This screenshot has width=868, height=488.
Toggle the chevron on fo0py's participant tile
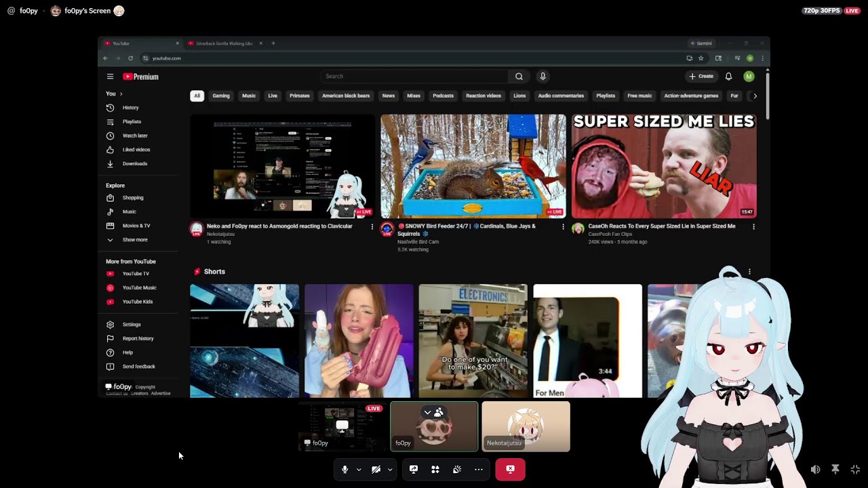(427, 412)
